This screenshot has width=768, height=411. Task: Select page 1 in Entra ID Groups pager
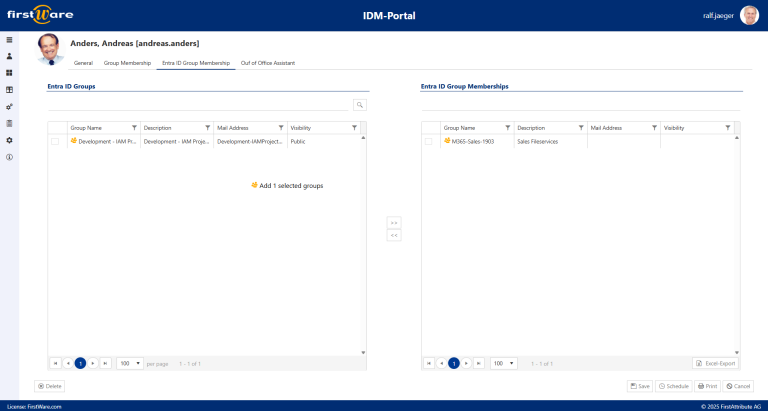[x=80, y=363]
